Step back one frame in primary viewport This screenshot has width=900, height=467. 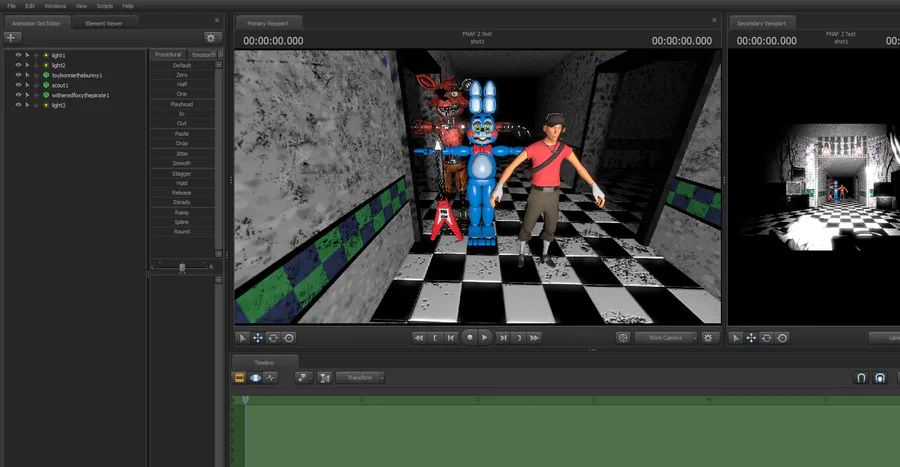(451, 338)
